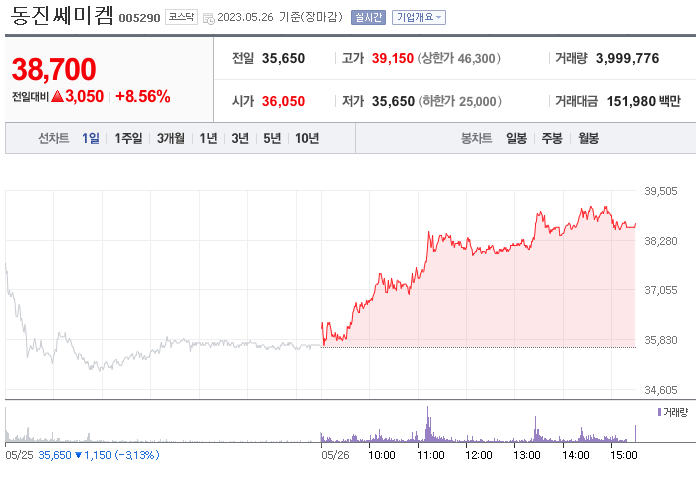This screenshot has height=481, width=696.
Task: Click the blue down-triangle before 1,150
Action: [x=79, y=455]
